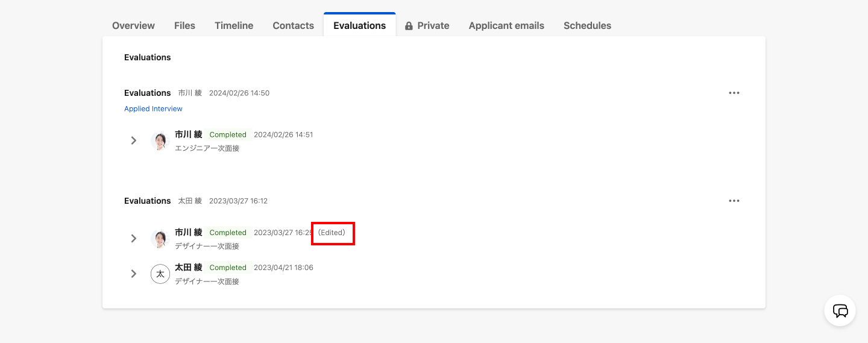Screen dimensions: 868x343
Task: Click the 太 initial avatar icon
Action: click(x=160, y=274)
